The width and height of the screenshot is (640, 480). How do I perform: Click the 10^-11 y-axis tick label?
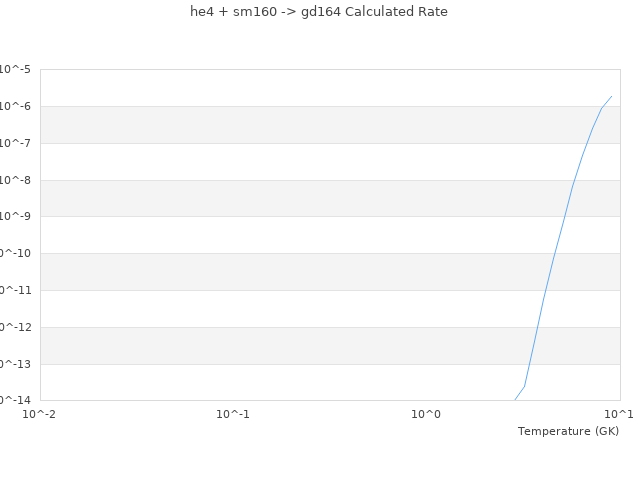(x=15, y=290)
